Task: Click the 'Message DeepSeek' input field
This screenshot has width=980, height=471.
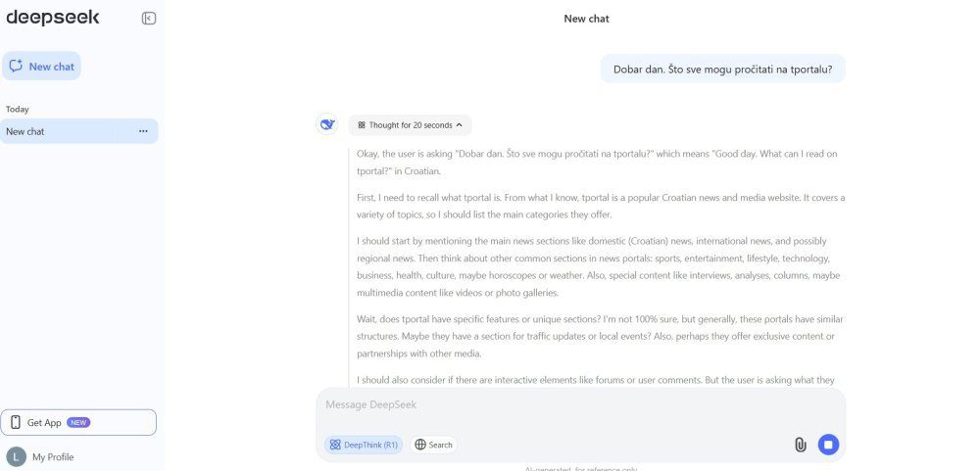Action: (580, 405)
